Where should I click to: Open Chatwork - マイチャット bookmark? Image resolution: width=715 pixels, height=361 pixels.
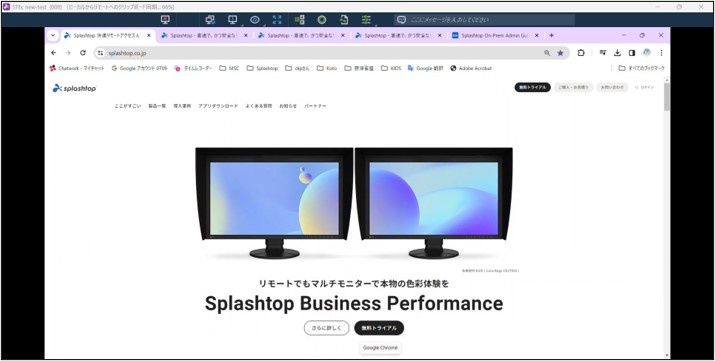[x=77, y=68]
